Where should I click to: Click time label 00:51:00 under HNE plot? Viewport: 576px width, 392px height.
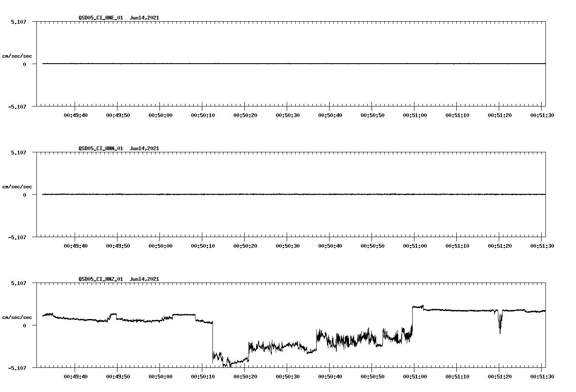pyautogui.click(x=415, y=115)
